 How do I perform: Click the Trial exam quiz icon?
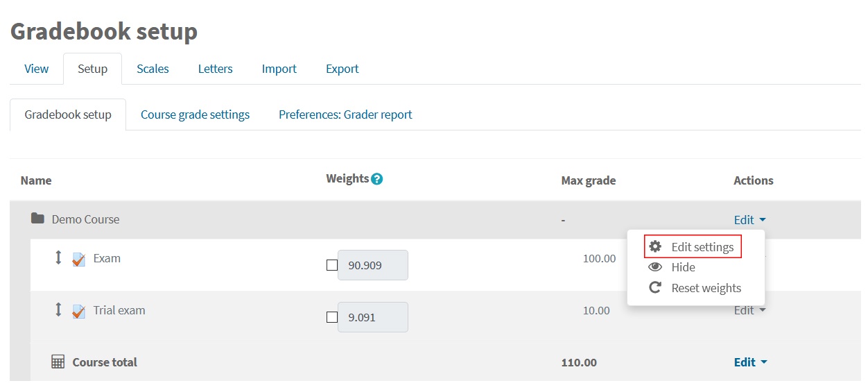(x=79, y=311)
